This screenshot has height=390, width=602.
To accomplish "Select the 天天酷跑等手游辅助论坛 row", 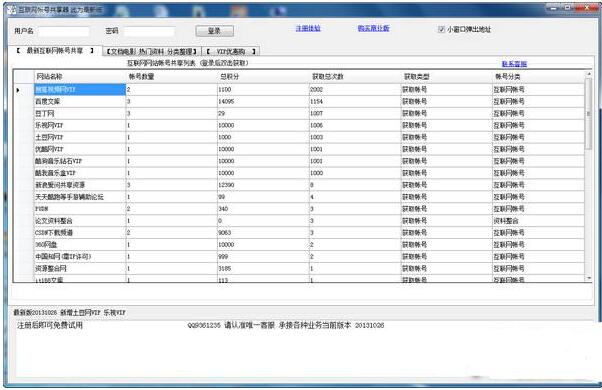I will coord(299,197).
